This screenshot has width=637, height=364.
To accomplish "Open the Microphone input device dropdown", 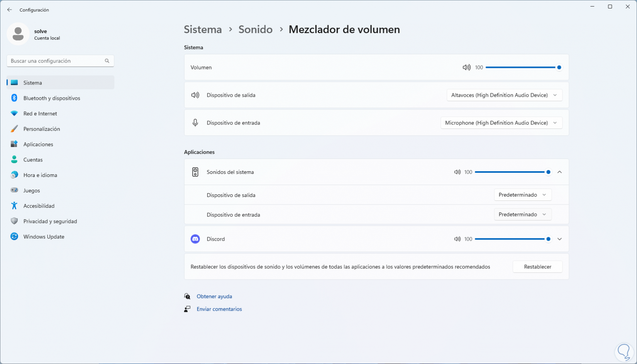I will pos(501,123).
